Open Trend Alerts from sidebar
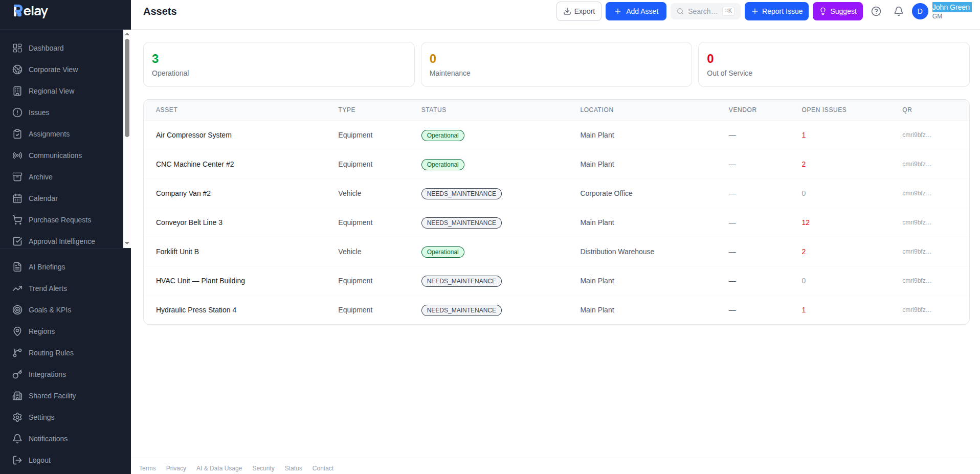The height and width of the screenshot is (474, 980). [65, 288]
